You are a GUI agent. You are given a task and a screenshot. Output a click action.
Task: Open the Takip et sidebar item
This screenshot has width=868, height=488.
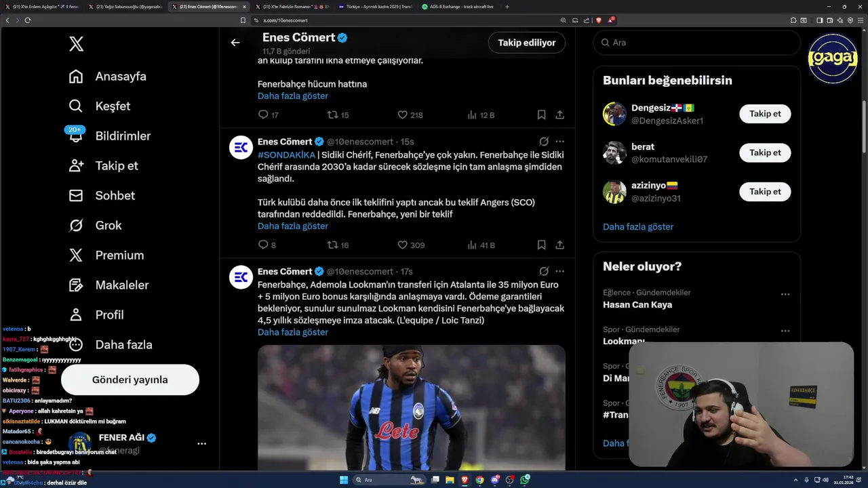(103, 166)
